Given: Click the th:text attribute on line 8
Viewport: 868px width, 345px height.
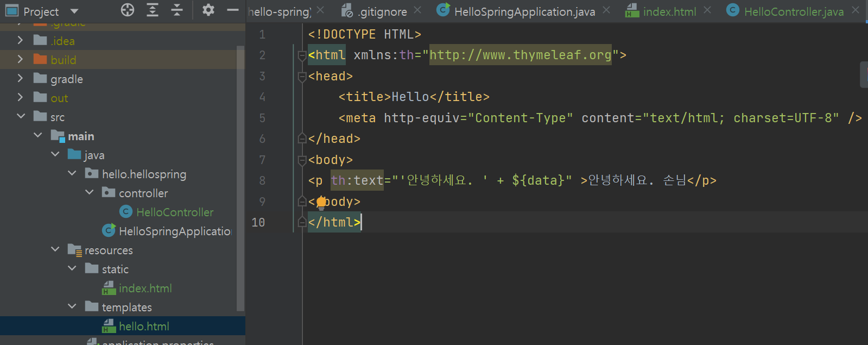Looking at the screenshot, I should pos(357,180).
